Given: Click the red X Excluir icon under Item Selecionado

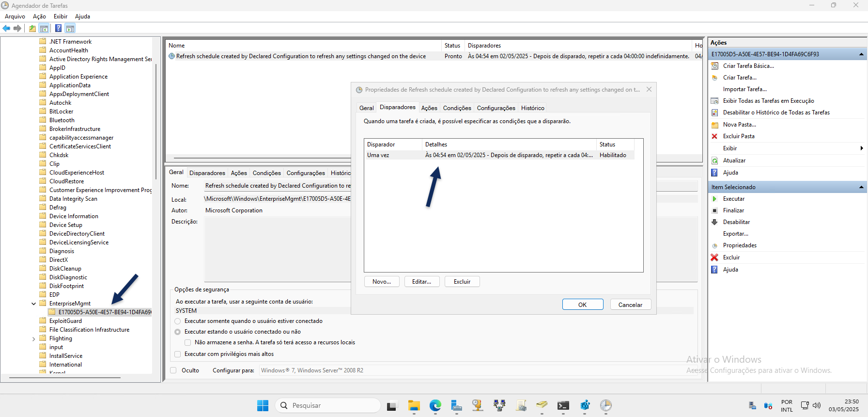Looking at the screenshot, I should tap(714, 257).
